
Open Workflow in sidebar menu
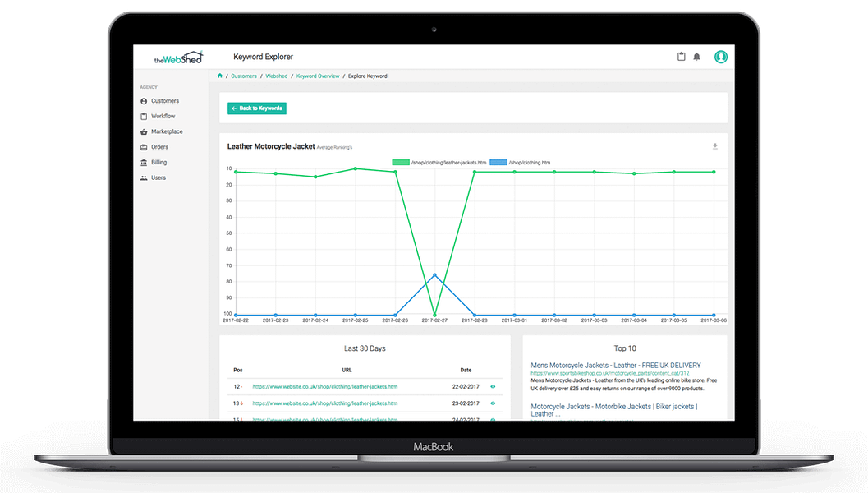pyautogui.click(x=163, y=117)
